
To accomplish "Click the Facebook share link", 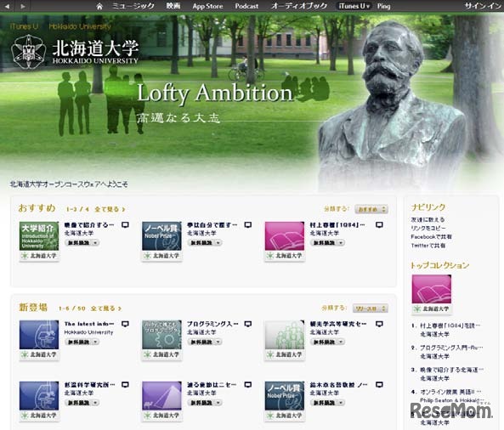I will (x=431, y=236).
